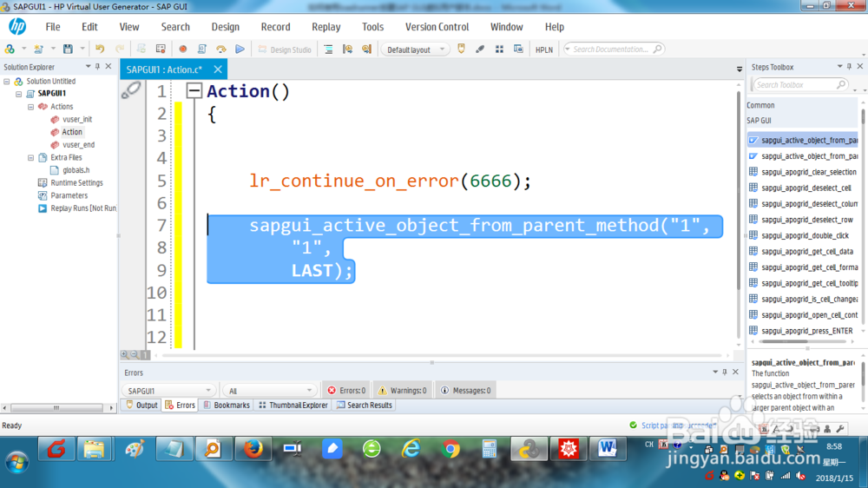
Task: Select sapgui_apogrid_double_click step
Action: (x=803, y=235)
